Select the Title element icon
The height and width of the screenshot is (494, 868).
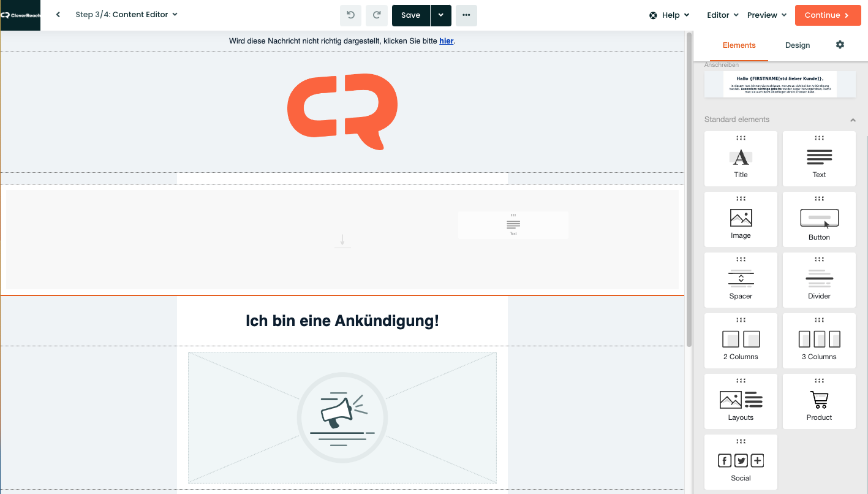pyautogui.click(x=741, y=159)
